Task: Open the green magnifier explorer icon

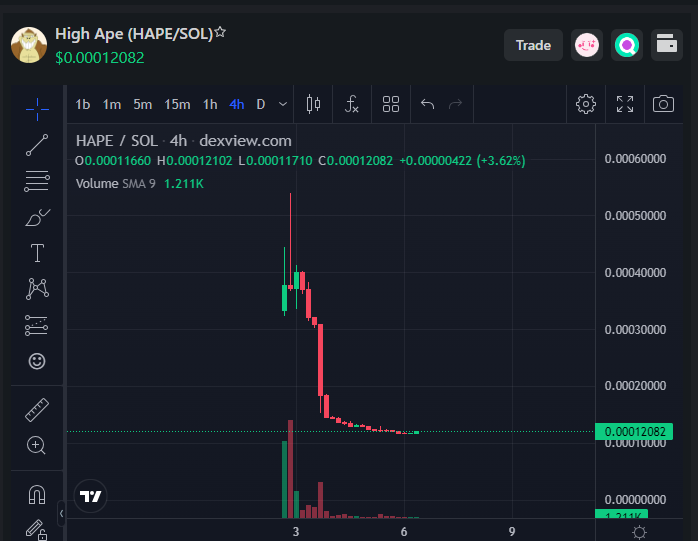Action: 627,45
